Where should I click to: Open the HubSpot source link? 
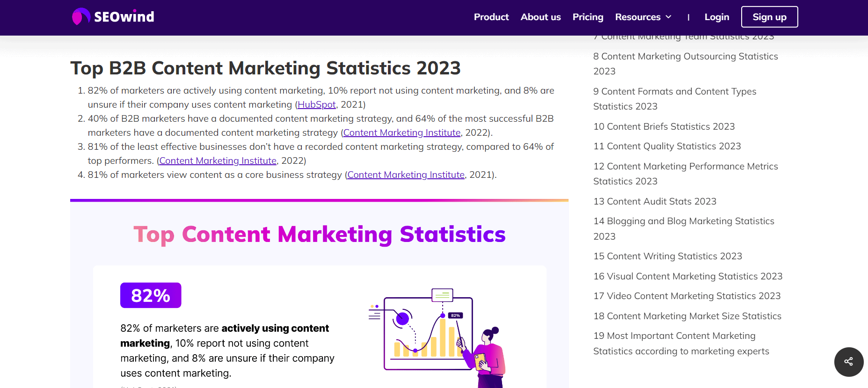[x=316, y=104]
